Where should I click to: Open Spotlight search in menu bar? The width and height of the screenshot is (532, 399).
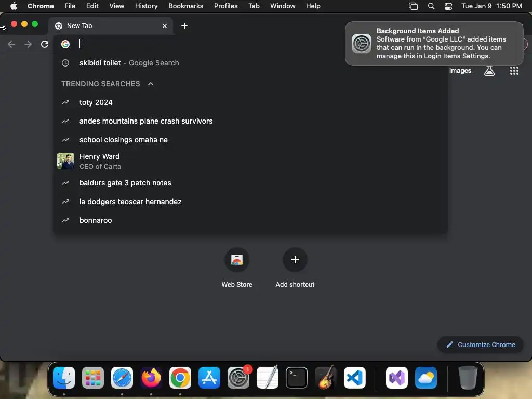pos(431,6)
